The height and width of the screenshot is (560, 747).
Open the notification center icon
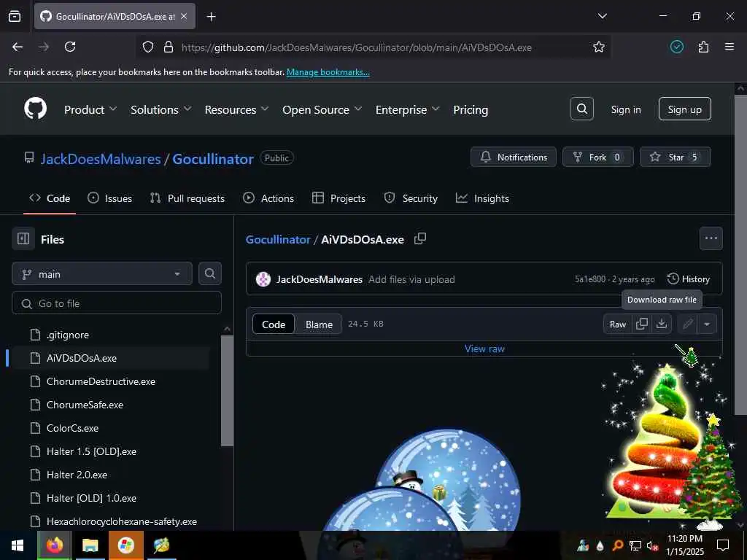pyautogui.click(x=723, y=545)
